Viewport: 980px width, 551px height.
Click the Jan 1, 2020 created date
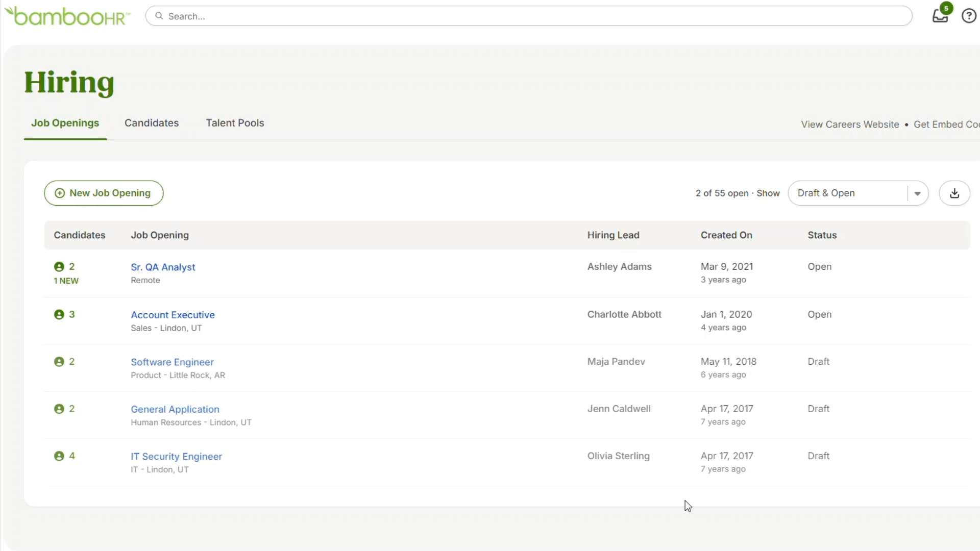(726, 314)
